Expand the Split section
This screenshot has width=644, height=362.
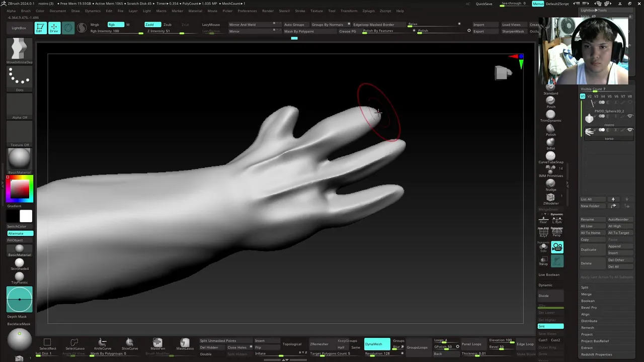point(585,288)
